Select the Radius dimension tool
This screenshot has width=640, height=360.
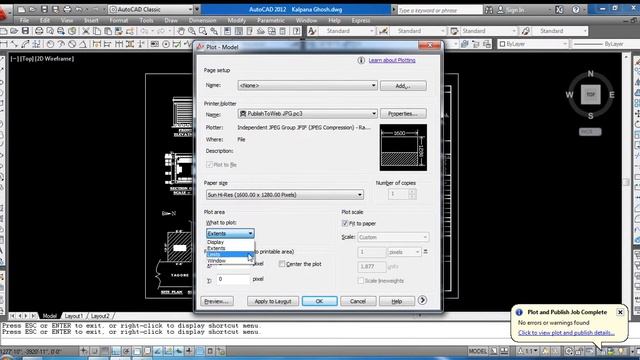50,44
